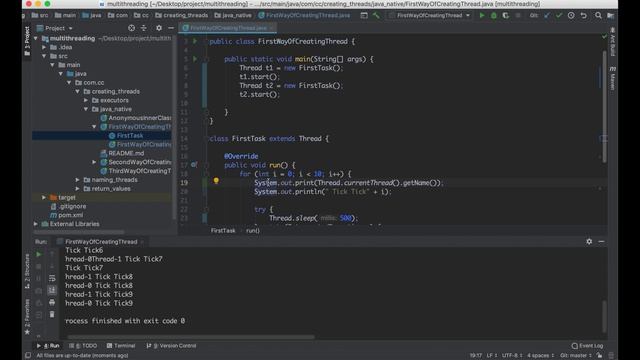640x360 pixels.
Task: Open the Ant Build side panel
Action: point(613,42)
